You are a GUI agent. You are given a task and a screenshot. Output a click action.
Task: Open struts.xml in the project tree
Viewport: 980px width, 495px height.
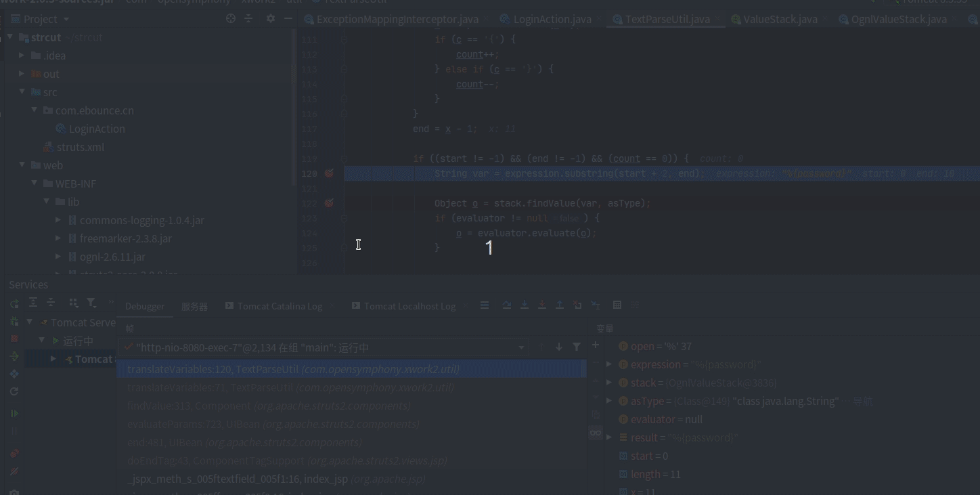[80, 147]
